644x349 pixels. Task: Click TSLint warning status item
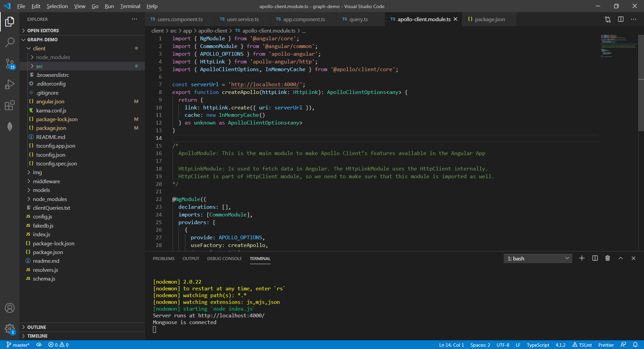tap(582, 345)
